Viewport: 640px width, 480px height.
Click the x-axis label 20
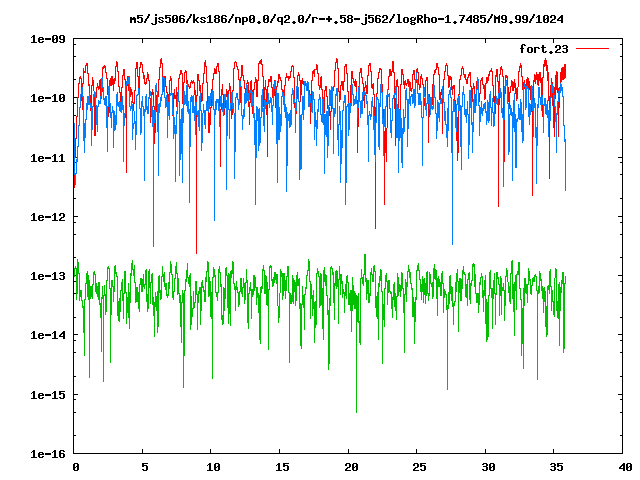tap(351, 467)
